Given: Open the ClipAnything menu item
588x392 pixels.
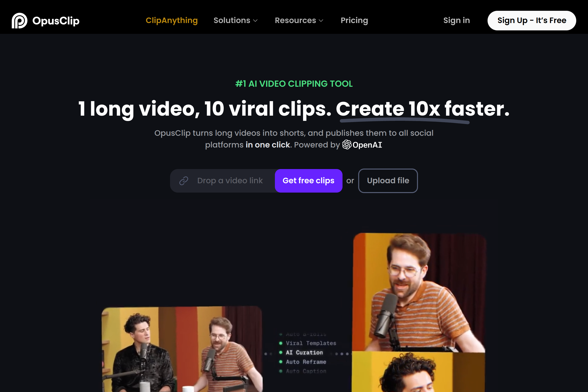Looking at the screenshot, I should click(x=171, y=21).
